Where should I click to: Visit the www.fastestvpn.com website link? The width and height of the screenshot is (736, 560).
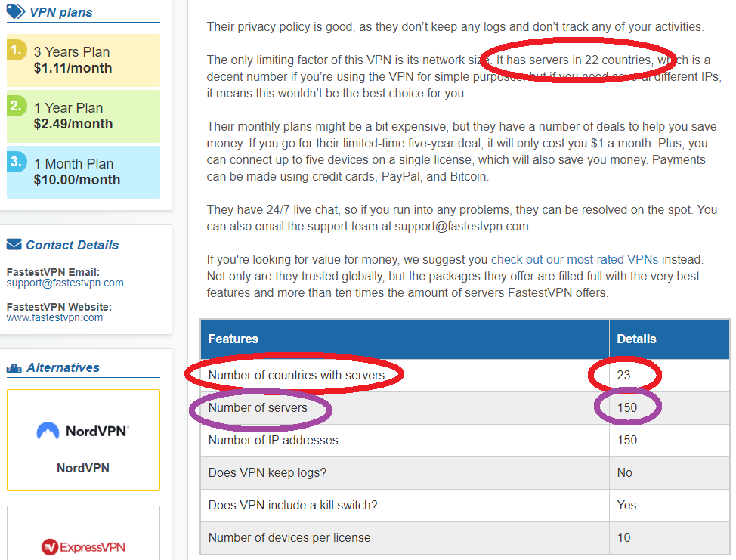54,318
